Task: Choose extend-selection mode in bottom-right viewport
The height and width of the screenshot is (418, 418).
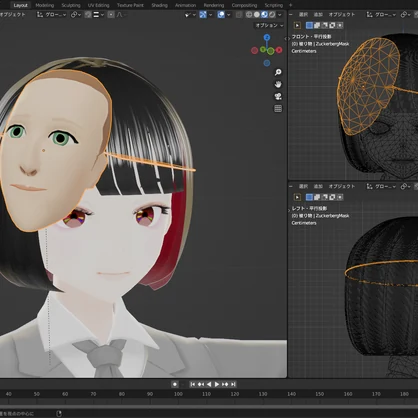Action: point(317,197)
